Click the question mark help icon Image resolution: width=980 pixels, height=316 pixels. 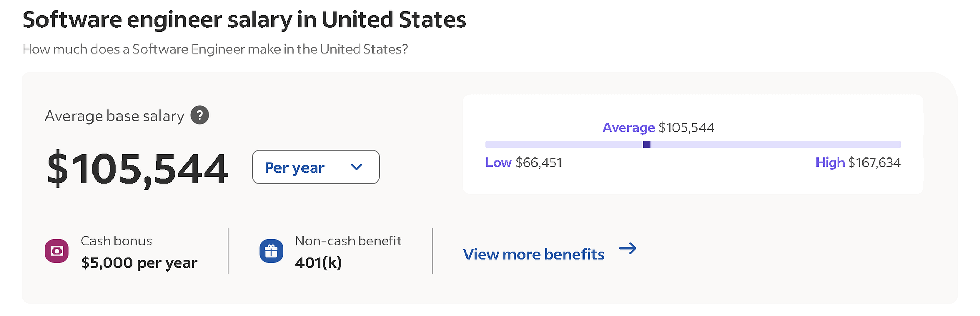[200, 115]
